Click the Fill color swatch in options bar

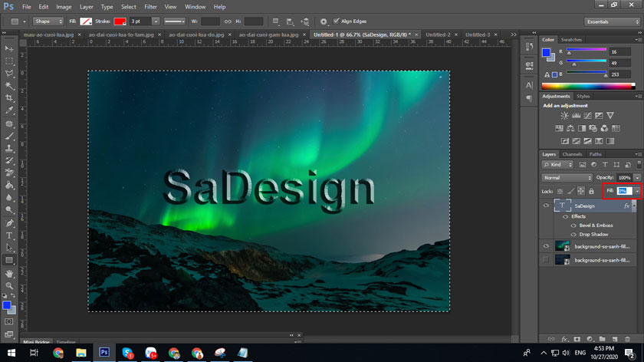pyautogui.click(x=86, y=21)
